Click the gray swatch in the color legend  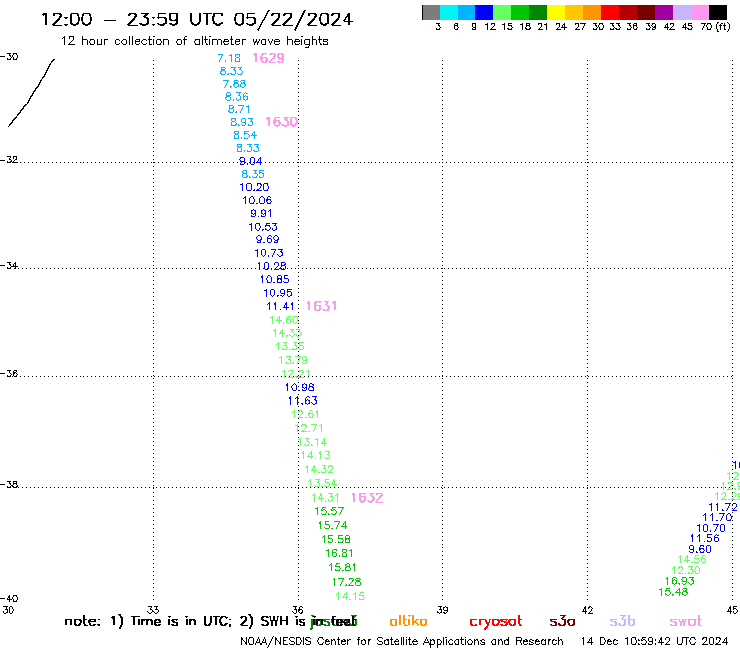coord(431,12)
